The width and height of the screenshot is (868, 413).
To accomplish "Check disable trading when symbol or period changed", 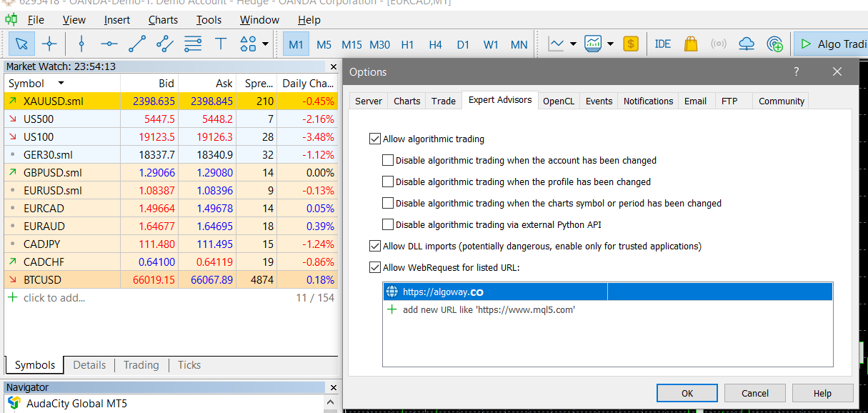I will [x=388, y=204].
